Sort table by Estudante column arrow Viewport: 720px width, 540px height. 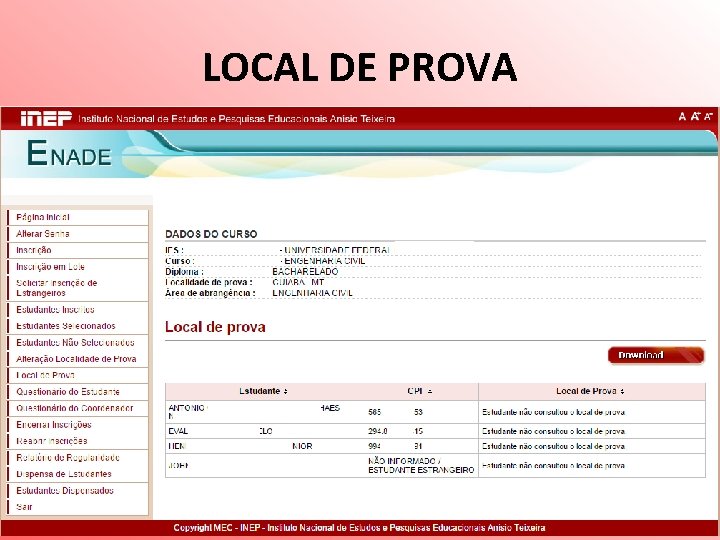point(286,392)
